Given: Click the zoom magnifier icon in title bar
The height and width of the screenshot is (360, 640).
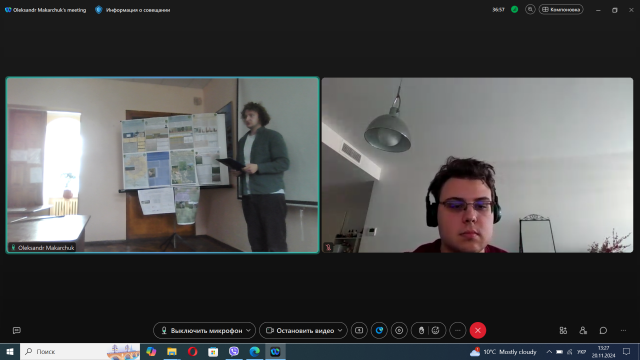Looking at the screenshot, I should point(530,9).
